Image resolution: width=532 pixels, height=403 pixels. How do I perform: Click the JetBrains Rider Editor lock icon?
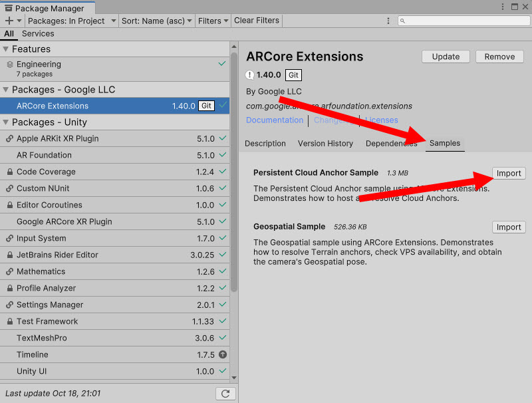tap(10, 255)
